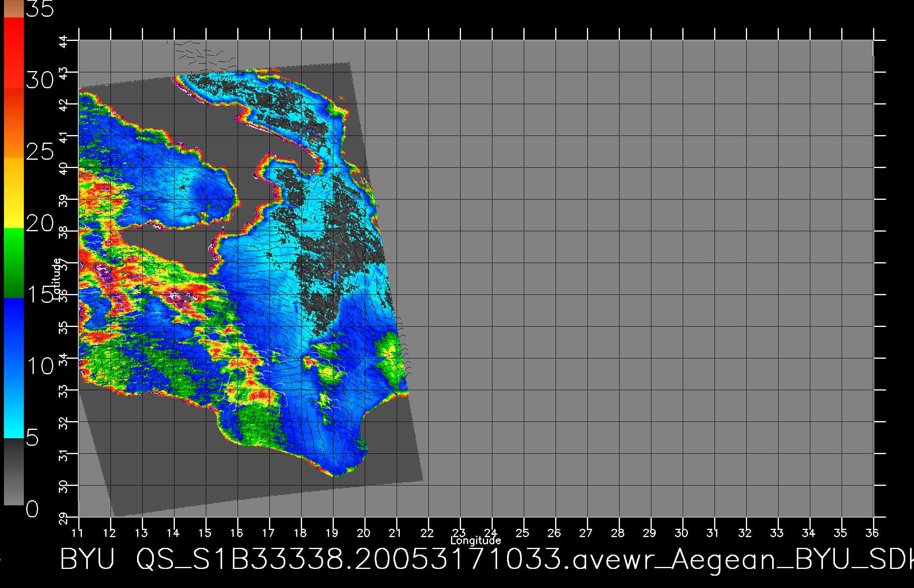Select latitude axis tick label 32
914x588 pixels.
click(x=64, y=423)
